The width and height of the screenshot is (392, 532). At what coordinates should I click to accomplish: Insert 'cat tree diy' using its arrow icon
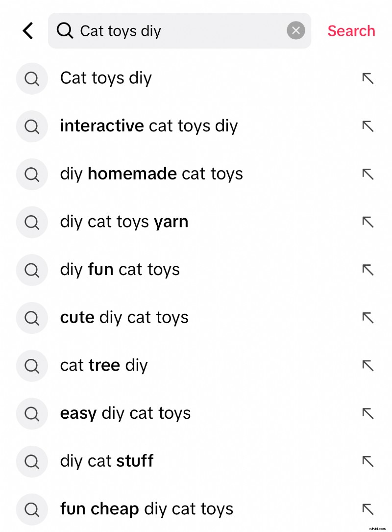click(x=367, y=365)
